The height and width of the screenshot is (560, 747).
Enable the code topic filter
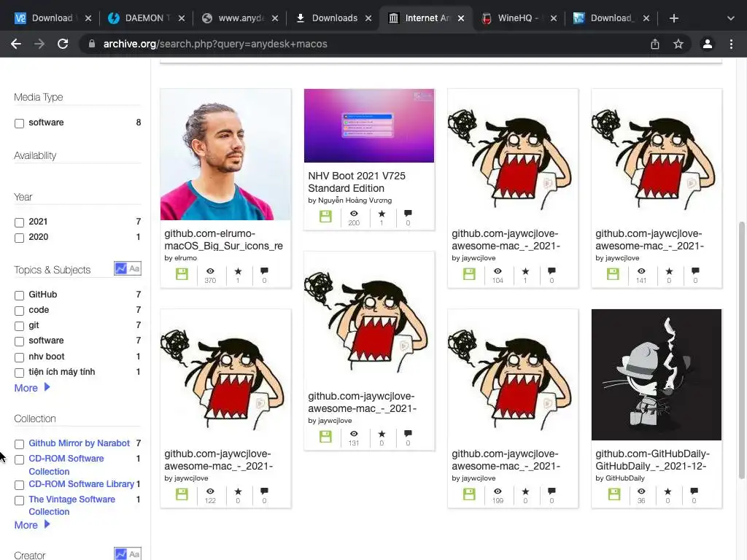pyautogui.click(x=19, y=311)
